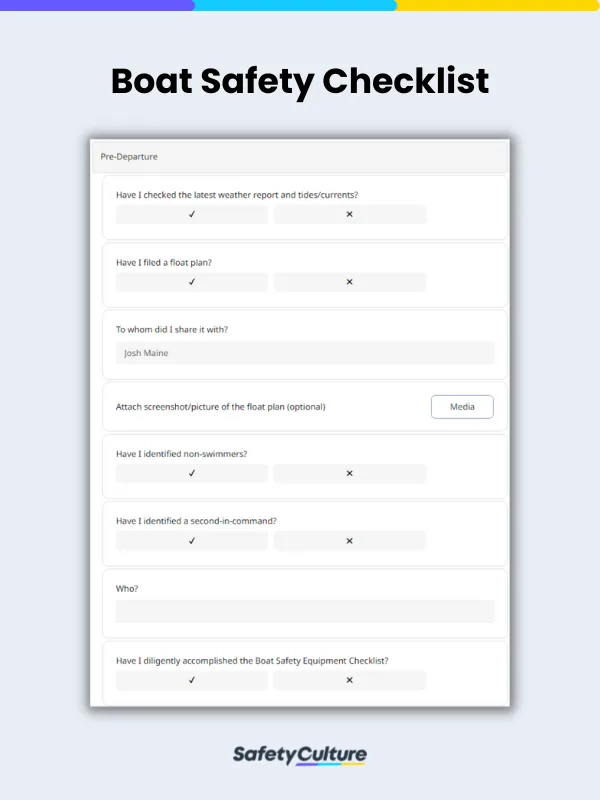Collapse the Pre-Departure section header

click(299, 157)
